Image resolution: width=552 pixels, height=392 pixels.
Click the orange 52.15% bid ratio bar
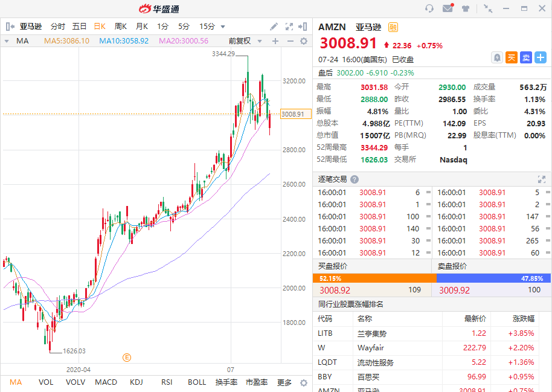[x=374, y=278]
